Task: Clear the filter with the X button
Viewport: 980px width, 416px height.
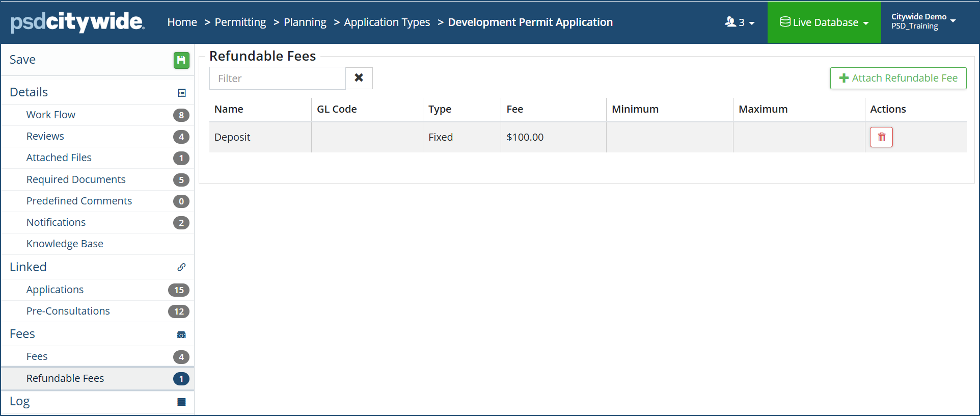Action: (x=359, y=78)
